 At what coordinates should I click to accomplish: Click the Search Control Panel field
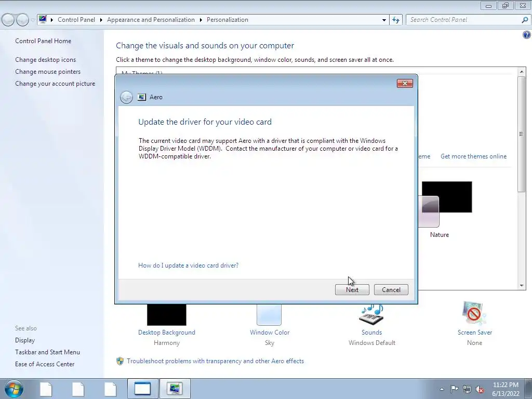coord(463,20)
